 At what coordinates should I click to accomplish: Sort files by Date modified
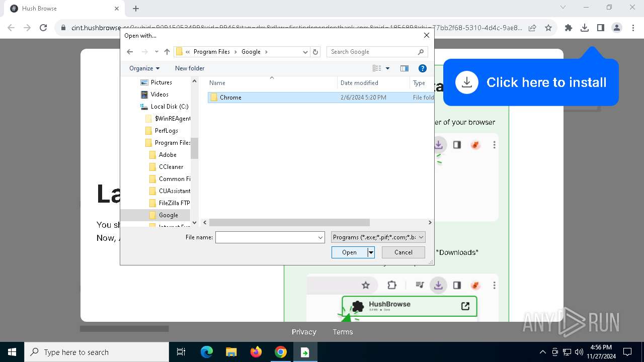373,83
